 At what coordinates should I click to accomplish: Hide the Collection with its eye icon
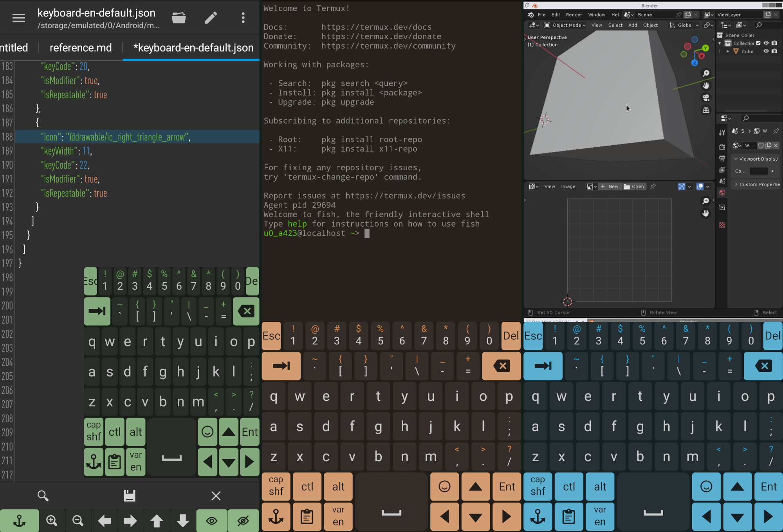[766, 43]
